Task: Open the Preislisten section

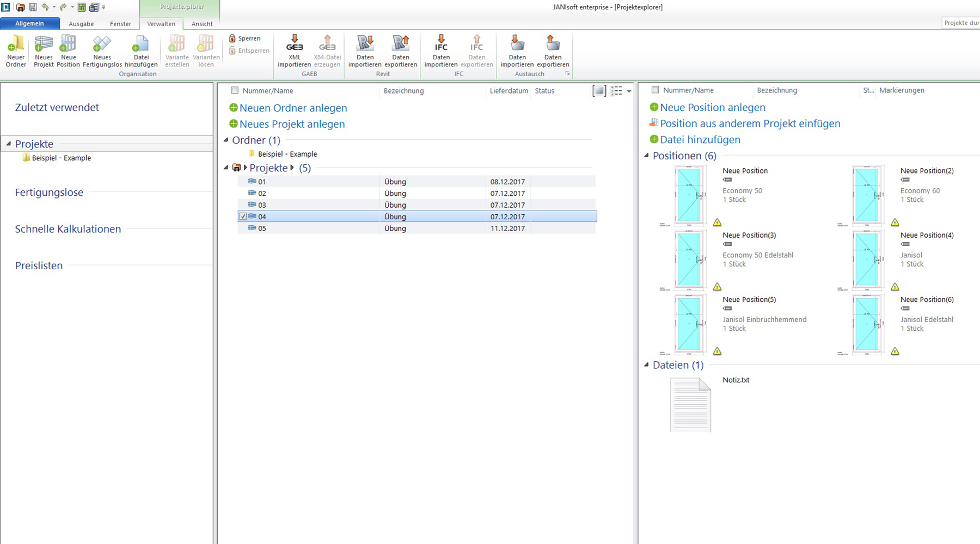Action: [x=39, y=265]
